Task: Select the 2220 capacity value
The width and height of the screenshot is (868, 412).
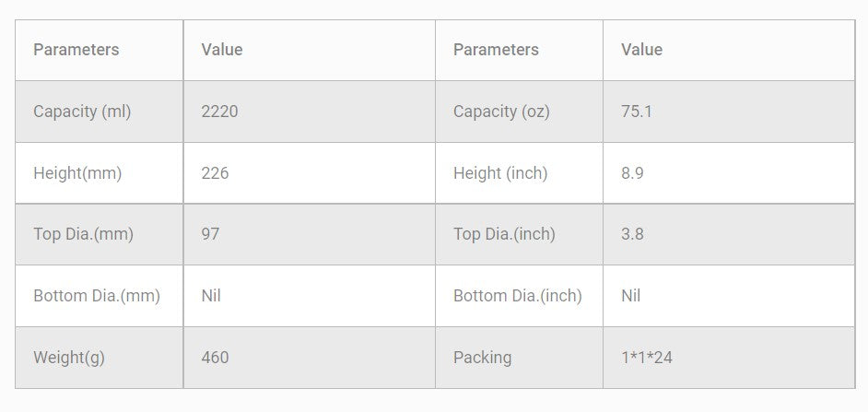Action: (x=219, y=112)
